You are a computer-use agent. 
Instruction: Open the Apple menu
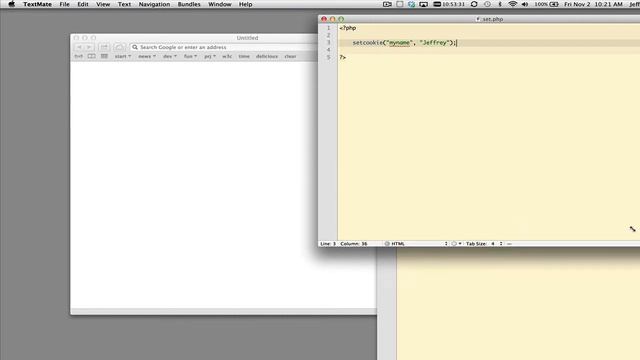pos(11,4)
